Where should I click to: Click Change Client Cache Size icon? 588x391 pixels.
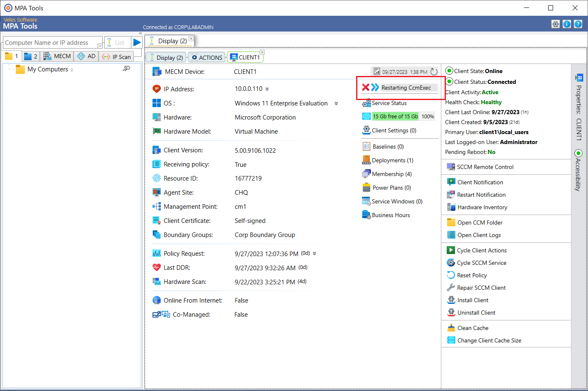[x=451, y=340]
